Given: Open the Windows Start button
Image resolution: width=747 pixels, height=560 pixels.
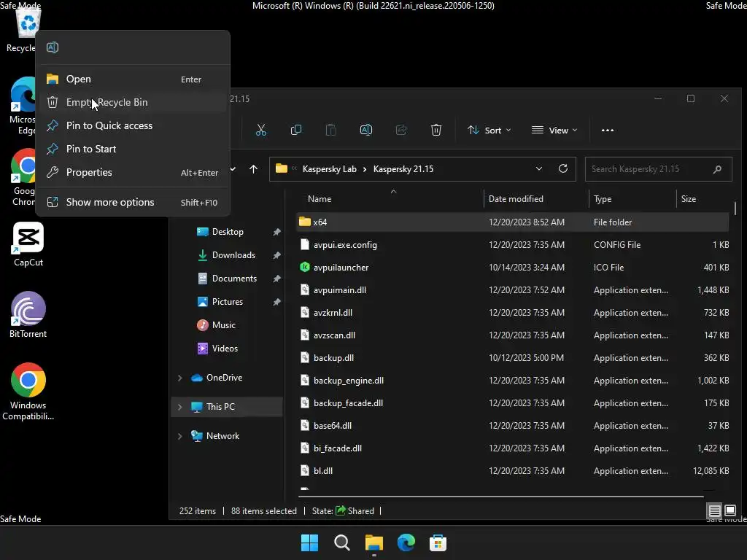Looking at the screenshot, I should pyautogui.click(x=309, y=542).
